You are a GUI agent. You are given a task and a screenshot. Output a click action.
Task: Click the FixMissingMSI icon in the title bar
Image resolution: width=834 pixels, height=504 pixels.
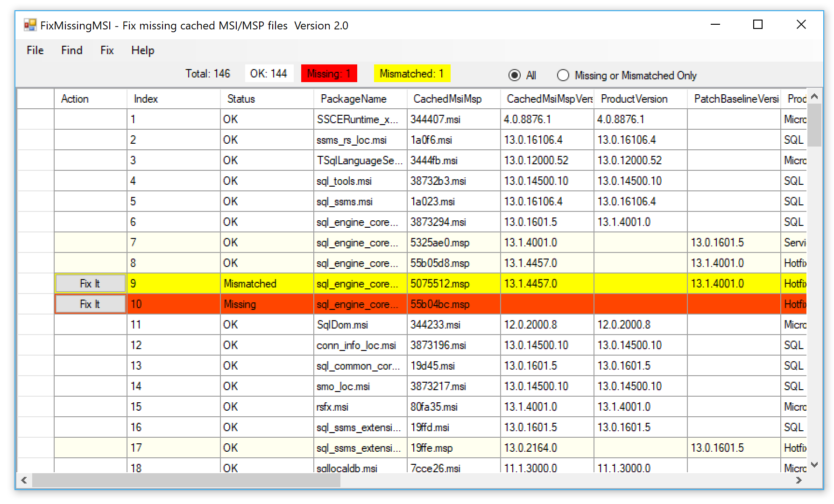[x=30, y=24]
